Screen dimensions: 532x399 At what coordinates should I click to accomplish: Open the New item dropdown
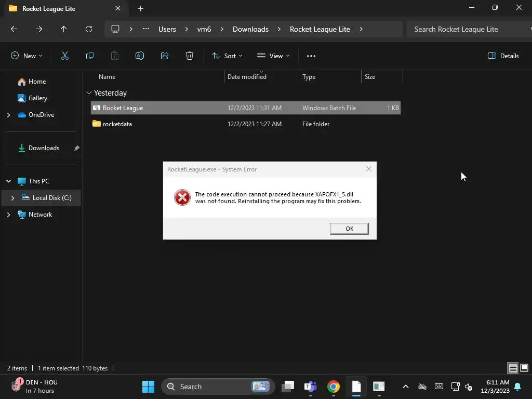26,56
